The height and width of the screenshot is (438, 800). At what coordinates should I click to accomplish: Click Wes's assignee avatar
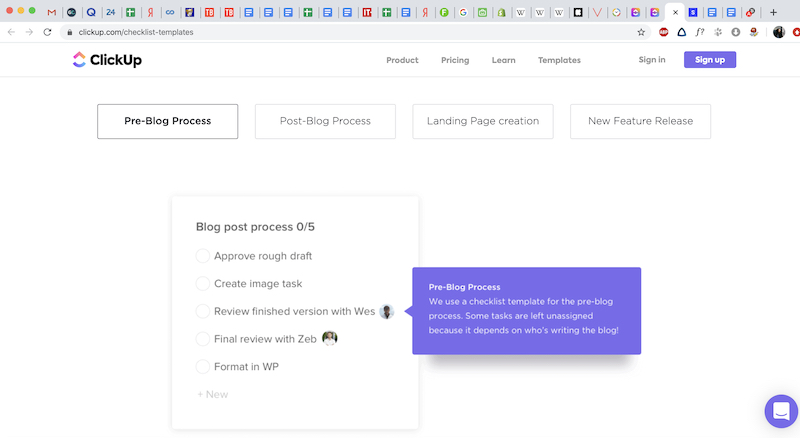pyautogui.click(x=387, y=311)
